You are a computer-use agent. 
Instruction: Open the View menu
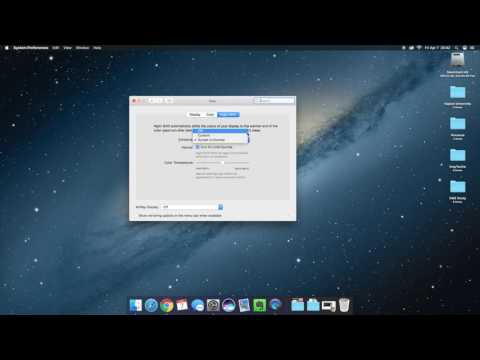pyautogui.click(x=68, y=48)
